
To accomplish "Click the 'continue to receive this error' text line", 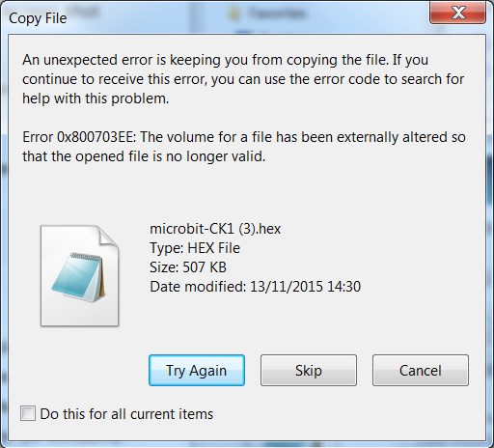I will [243, 79].
